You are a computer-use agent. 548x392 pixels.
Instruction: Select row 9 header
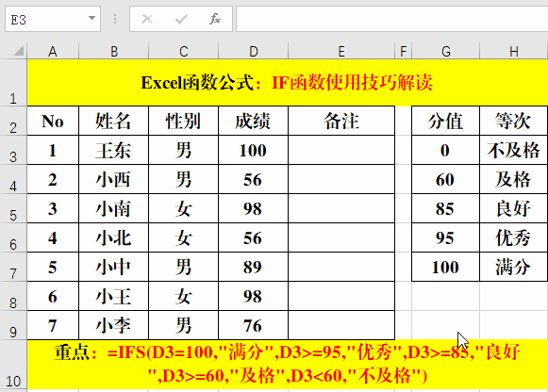click(13, 325)
